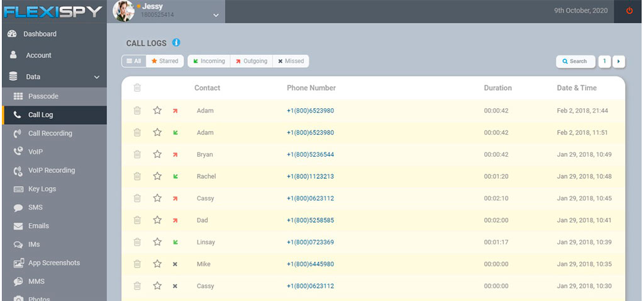Click Bryan's number +1(800)5236544

tap(311, 155)
